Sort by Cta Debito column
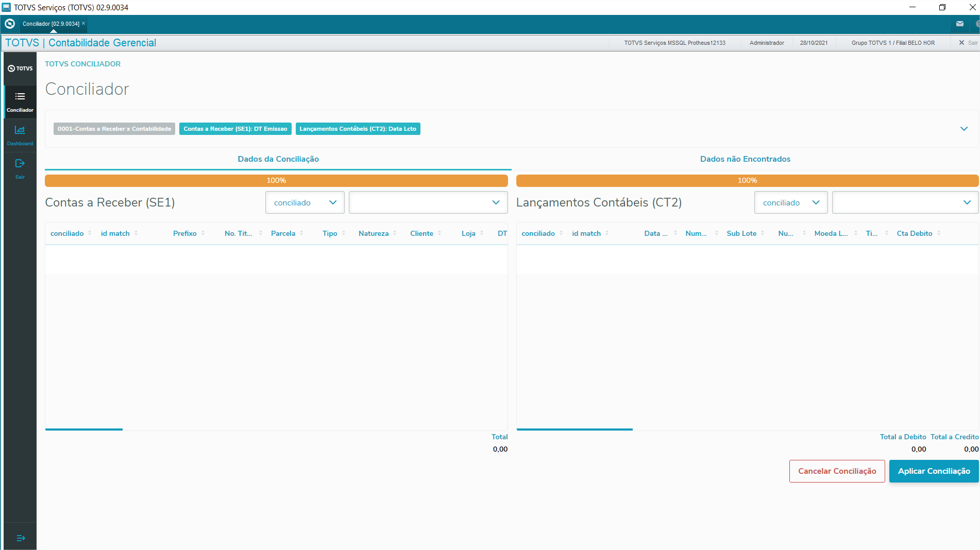This screenshot has height=550, width=980. click(939, 233)
